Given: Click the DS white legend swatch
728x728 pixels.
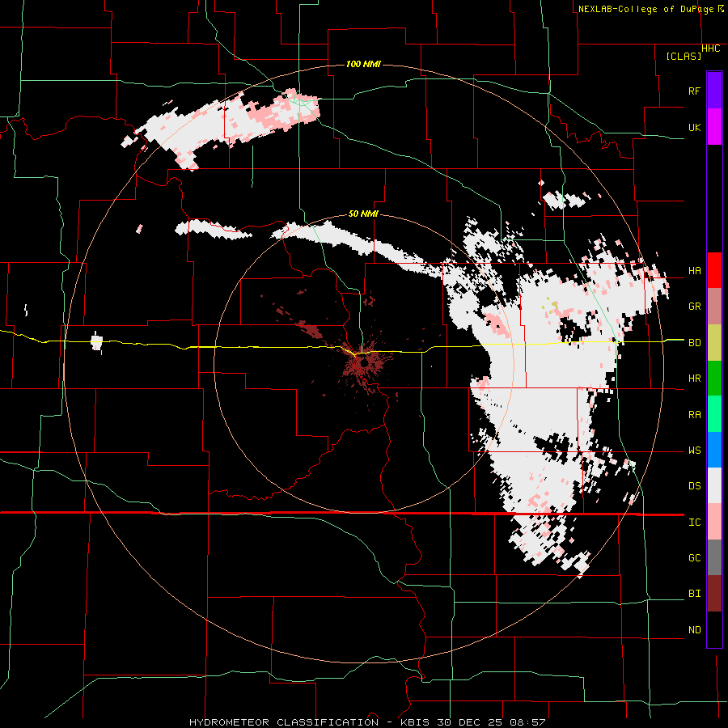Looking at the screenshot, I should tap(714, 485).
